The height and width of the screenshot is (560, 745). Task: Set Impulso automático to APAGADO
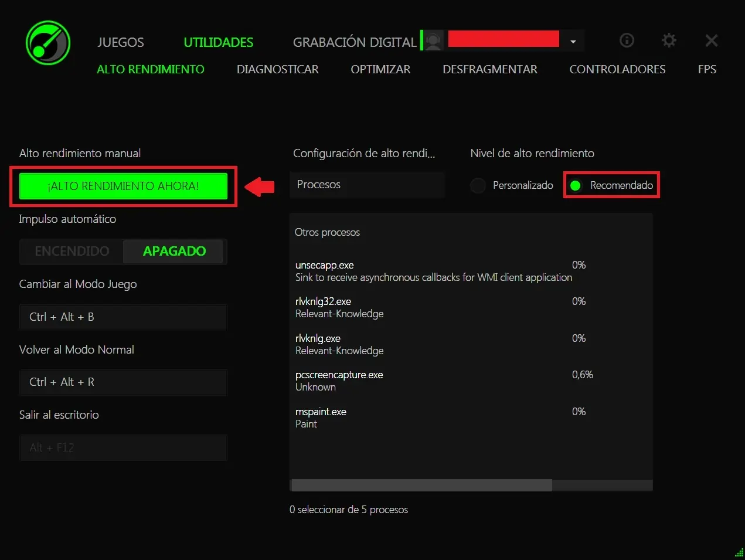[x=174, y=251]
